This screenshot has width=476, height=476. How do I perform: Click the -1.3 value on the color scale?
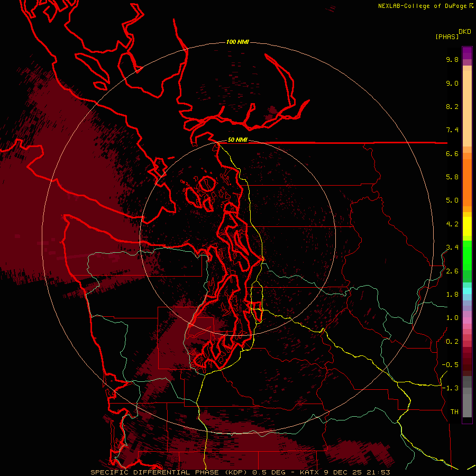[450, 388]
